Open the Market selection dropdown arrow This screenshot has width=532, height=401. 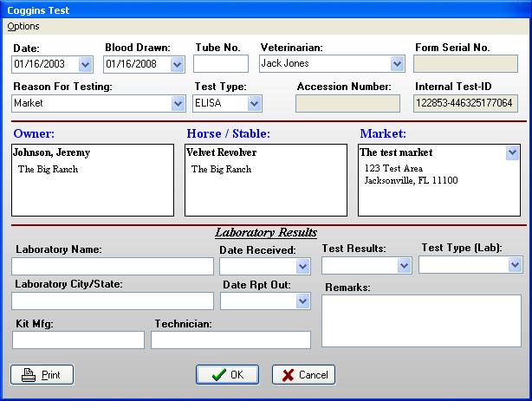point(511,153)
